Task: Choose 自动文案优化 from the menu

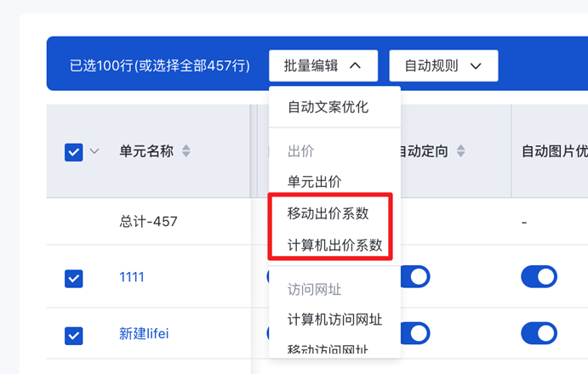Action: point(328,108)
